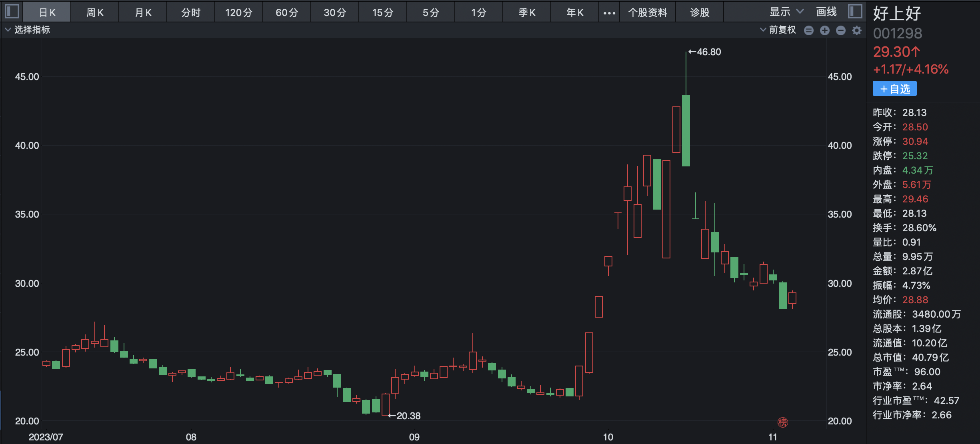The height and width of the screenshot is (444, 980).
Task: Click the 46.80 high price marker
Action: click(704, 52)
